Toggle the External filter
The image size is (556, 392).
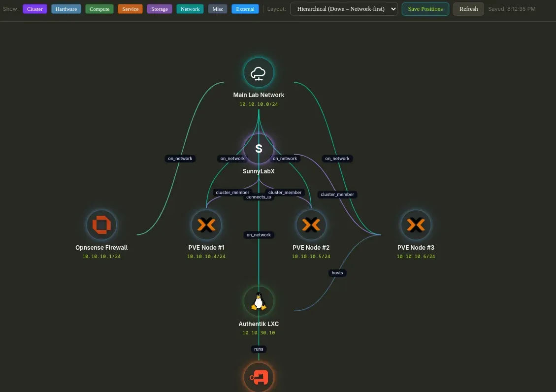click(x=245, y=9)
